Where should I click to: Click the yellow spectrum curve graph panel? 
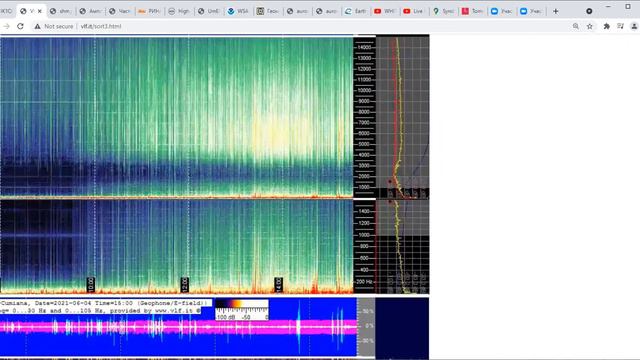402,117
